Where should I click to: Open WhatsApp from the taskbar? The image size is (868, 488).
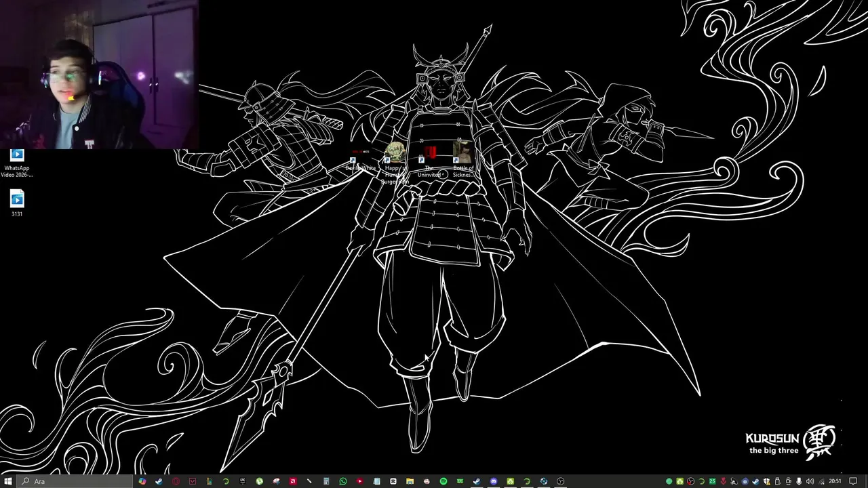coord(343,481)
